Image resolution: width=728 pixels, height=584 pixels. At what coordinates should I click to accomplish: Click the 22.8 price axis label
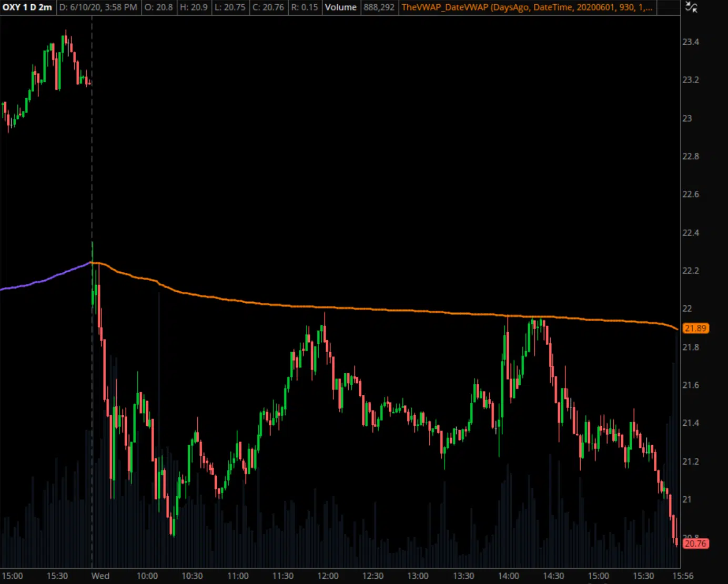(691, 156)
